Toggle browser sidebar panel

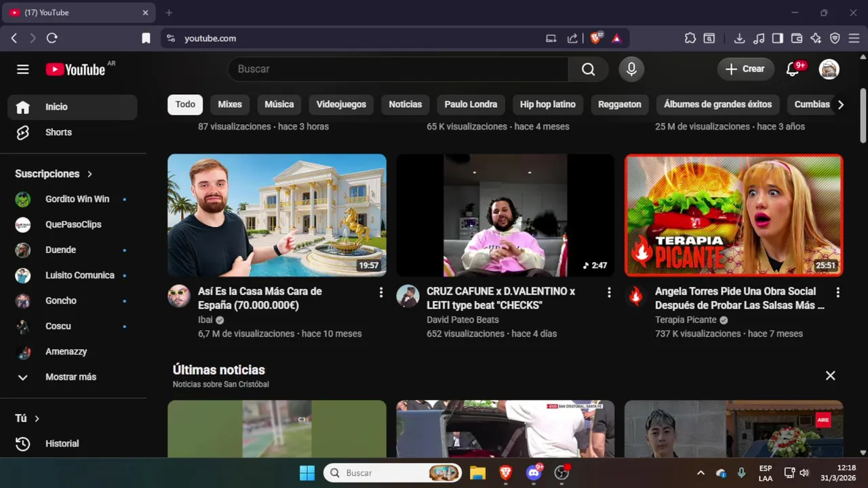(x=778, y=39)
